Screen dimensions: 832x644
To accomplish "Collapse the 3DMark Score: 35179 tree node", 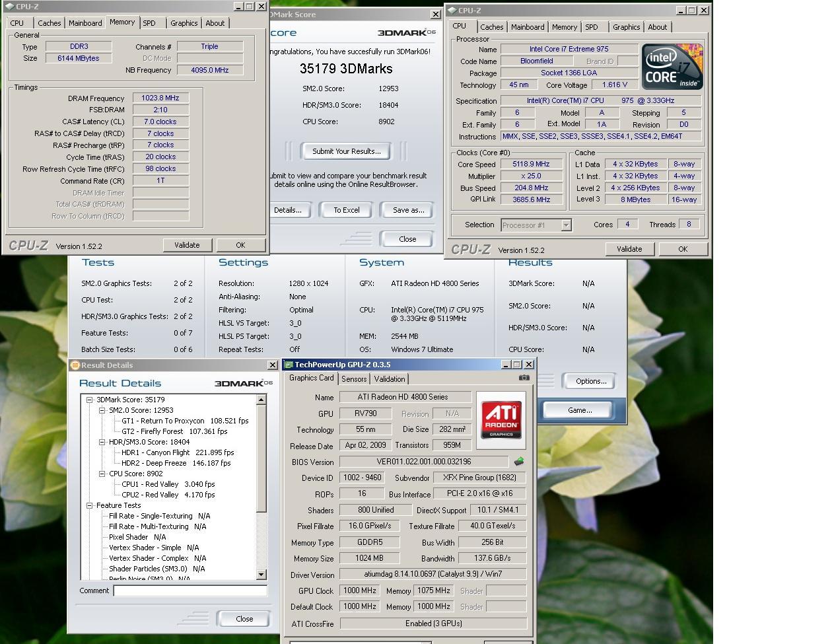I will pos(90,400).
